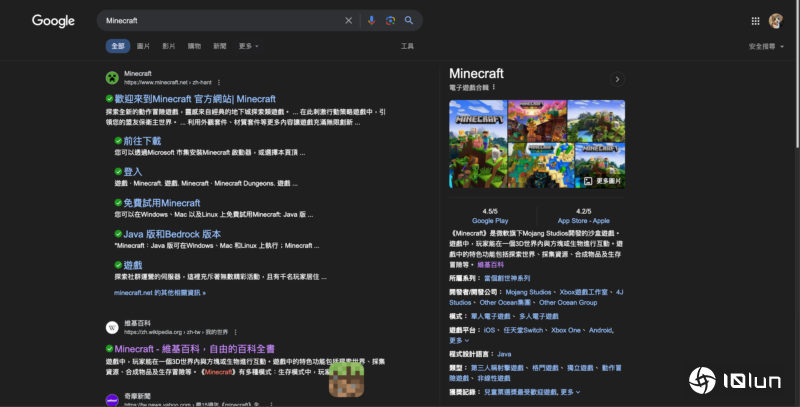
Task: Open Minecraft - 維基百科 result link
Action: click(x=194, y=349)
